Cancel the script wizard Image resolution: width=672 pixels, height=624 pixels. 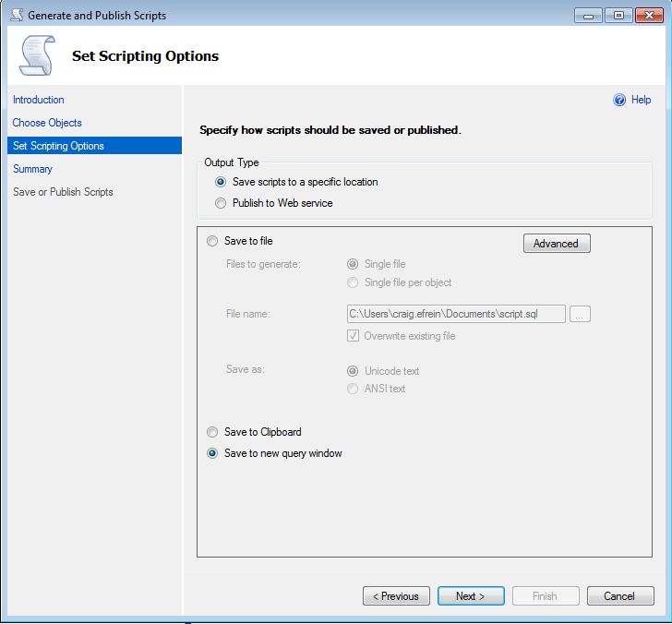[620, 596]
